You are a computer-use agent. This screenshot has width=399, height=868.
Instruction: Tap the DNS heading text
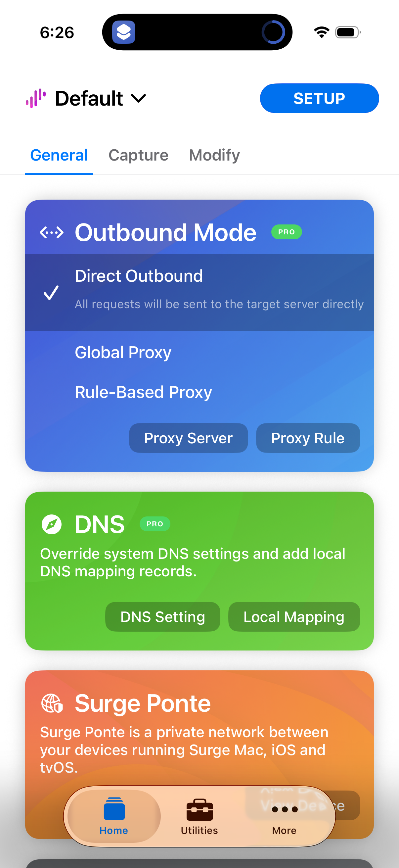(x=100, y=524)
